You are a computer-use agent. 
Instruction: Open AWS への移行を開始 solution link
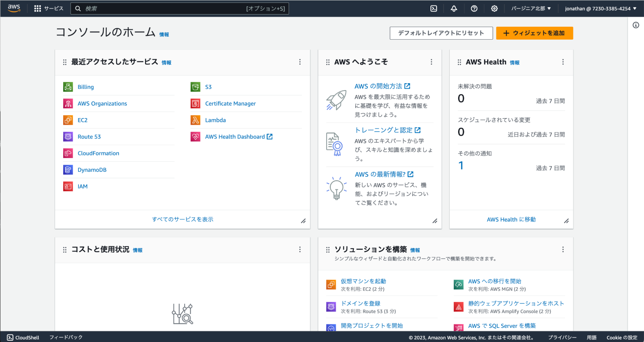[x=495, y=281]
